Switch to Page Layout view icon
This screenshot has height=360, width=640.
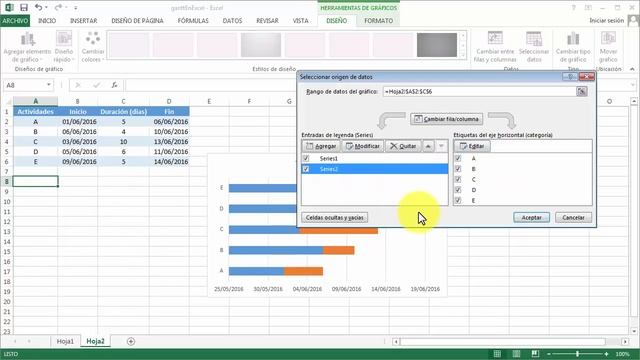pos(516,354)
